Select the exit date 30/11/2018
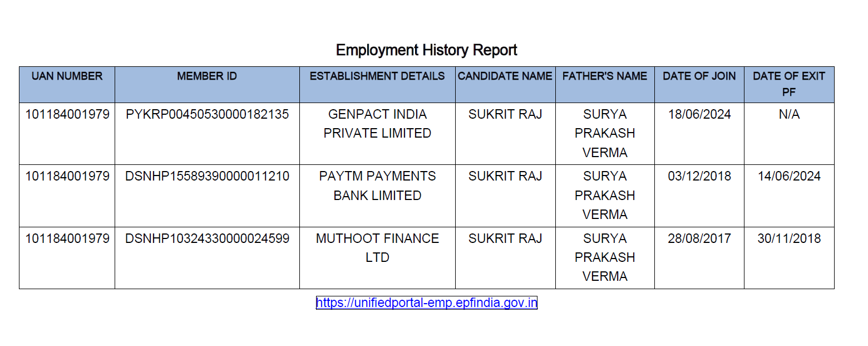 pyautogui.click(x=789, y=238)
